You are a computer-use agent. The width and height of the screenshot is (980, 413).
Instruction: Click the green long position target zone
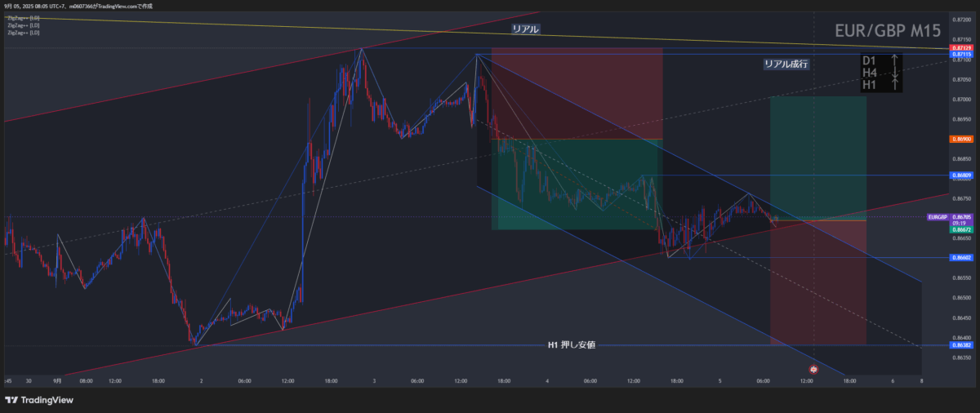pyautogui.click(x=817, y=155)
